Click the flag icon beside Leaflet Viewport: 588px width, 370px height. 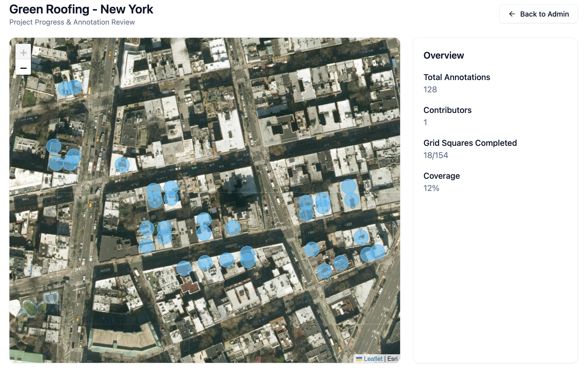tap(359, 359)
